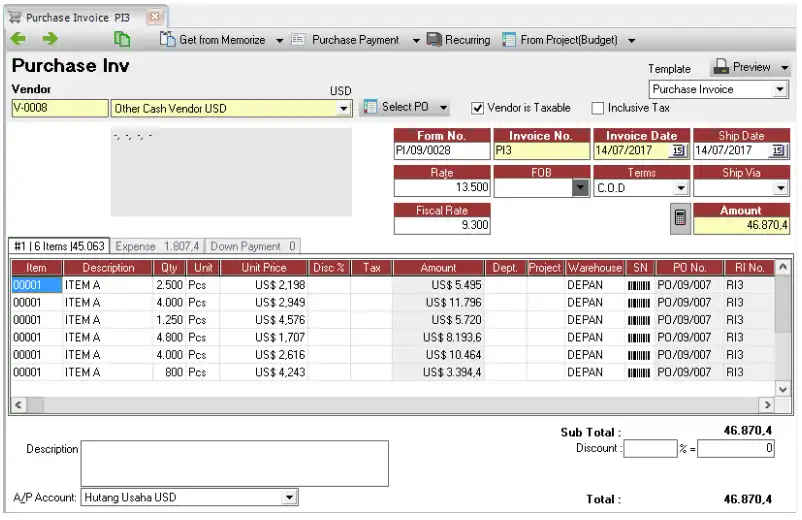Screen dimensions: 802x520
Task: Click the Form No. PI/09/0028 field
Action: pos(442,150)
